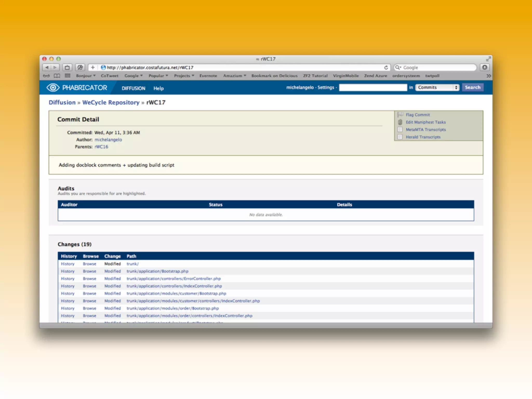Open the DIFFUSION menu item
The image size is (532, 399).
(x=134, y=88)
